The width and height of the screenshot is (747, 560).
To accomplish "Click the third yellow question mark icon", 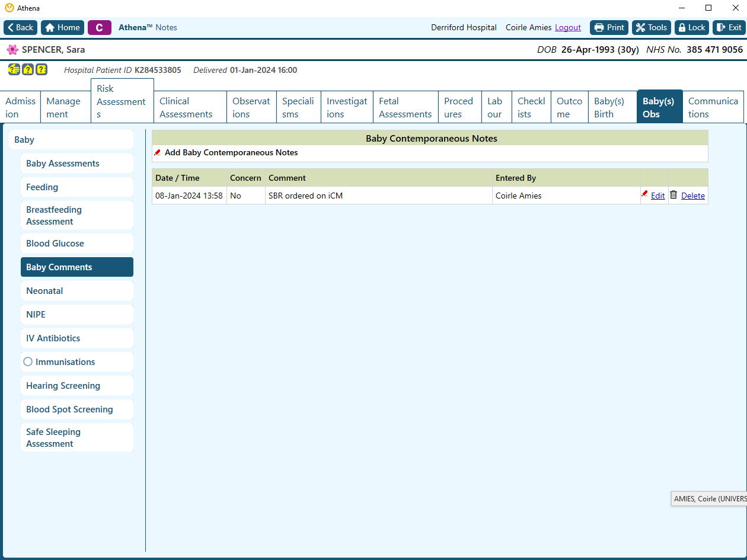I will (41, 69).
